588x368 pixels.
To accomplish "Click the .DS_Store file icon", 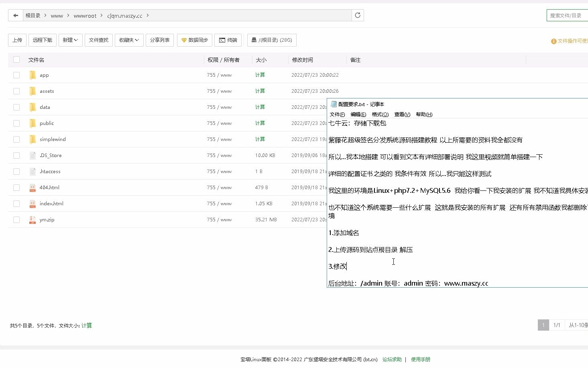I will tap(33, 155).
